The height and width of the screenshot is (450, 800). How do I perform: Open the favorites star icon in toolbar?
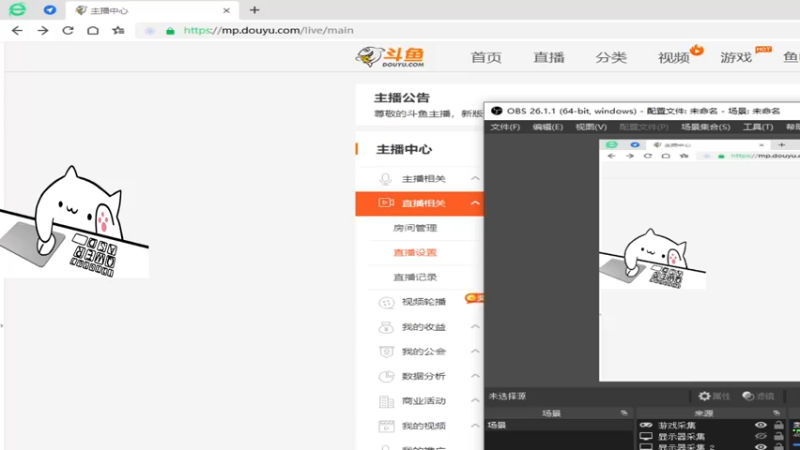118,31
